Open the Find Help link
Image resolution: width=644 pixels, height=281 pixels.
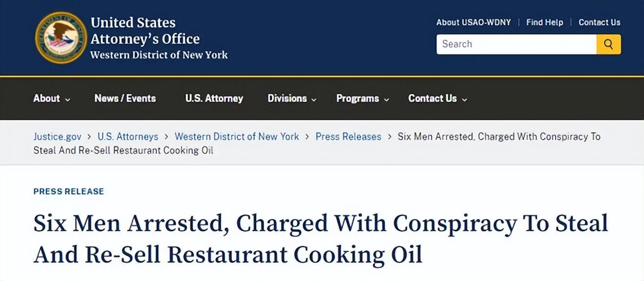(x=544, y=22)
